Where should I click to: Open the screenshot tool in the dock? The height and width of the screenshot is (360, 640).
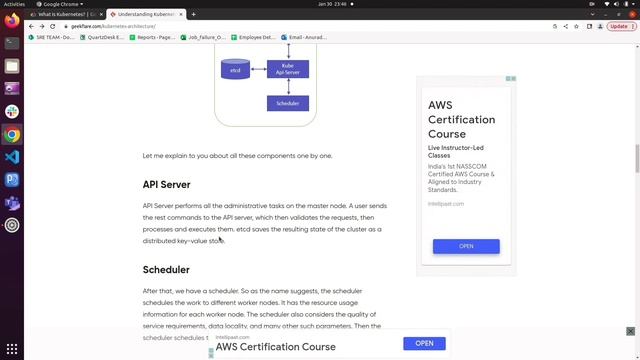12,89
